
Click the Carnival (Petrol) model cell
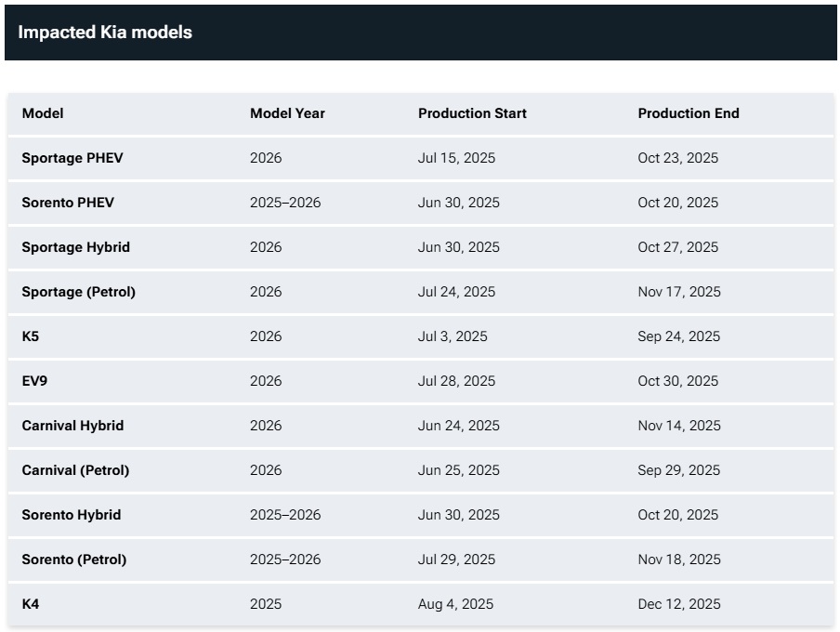[75, 470]
